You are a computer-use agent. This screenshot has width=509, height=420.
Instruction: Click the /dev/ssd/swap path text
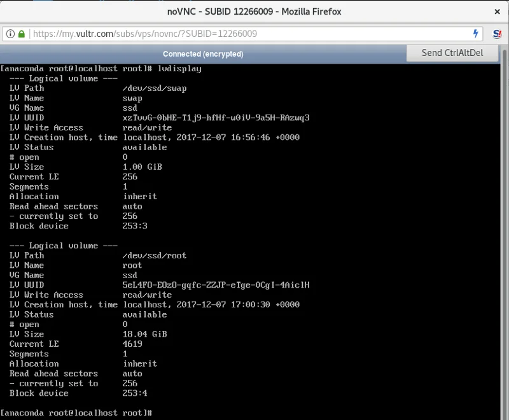[x=155, y=88]
